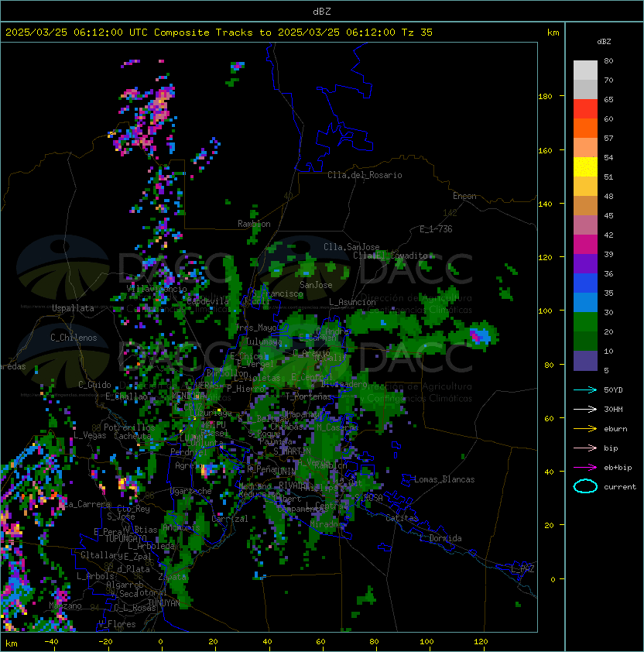
Task: Pick the deep orange 60 dBZ swatch
Action: (585, 128)
